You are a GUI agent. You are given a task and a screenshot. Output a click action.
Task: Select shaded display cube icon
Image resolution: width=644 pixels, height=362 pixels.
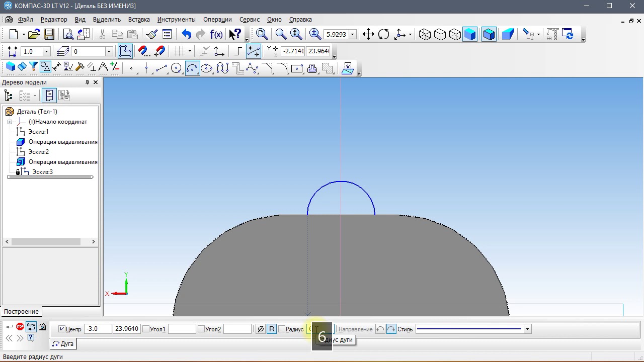pyautogui.click(x=470, y=34)
